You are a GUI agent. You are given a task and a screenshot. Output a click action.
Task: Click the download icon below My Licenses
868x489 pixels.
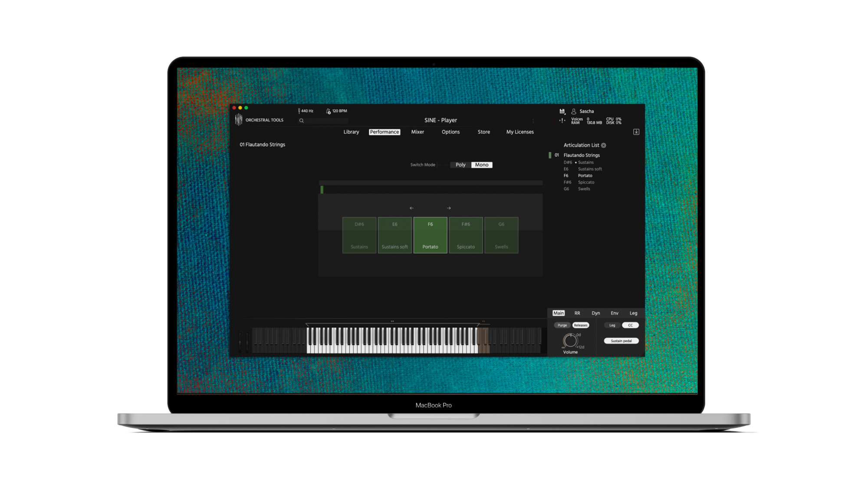[x=637, y=132]
